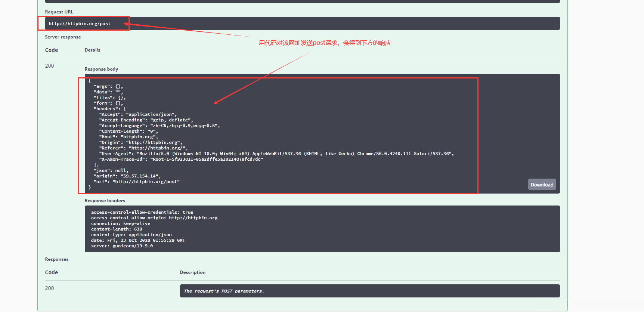Select the "files": {} line
This screenshot has width=644, height=312.
[110, 98]
